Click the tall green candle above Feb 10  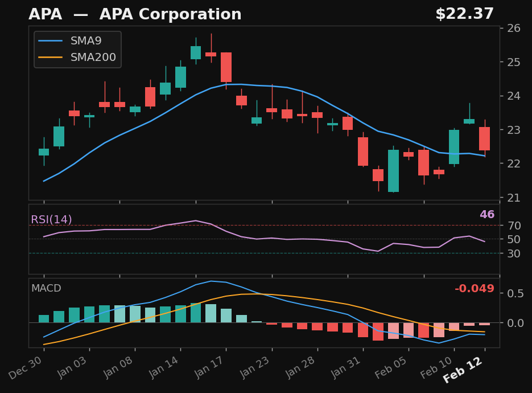point(454,147)
